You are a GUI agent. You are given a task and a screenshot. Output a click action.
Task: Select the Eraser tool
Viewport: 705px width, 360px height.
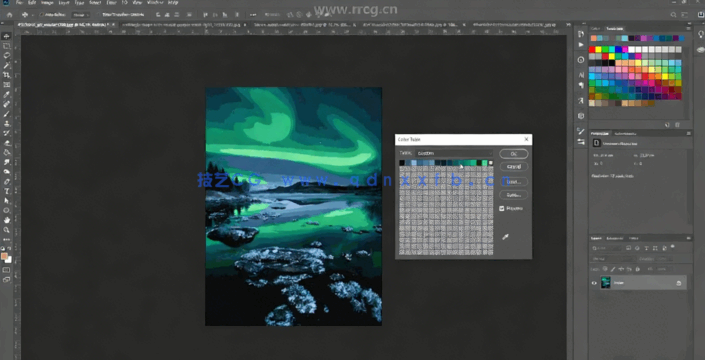click(x=6, y=143)
